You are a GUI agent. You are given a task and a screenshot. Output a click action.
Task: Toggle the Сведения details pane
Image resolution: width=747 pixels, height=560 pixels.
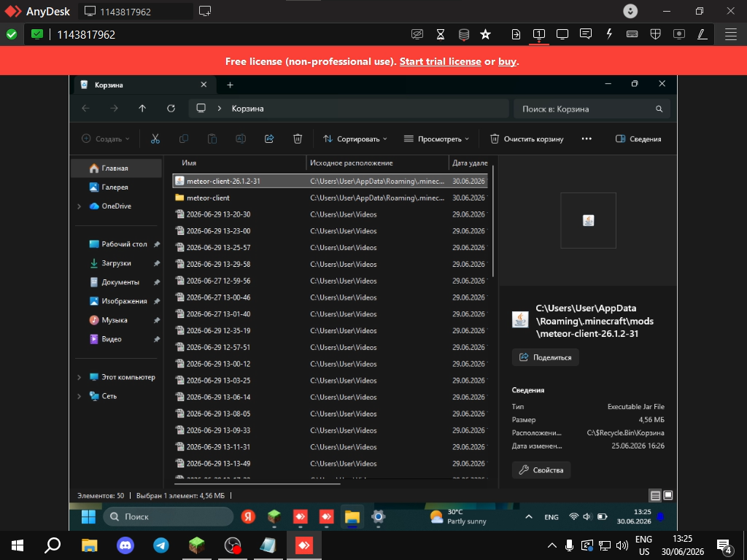pos(638,139)
